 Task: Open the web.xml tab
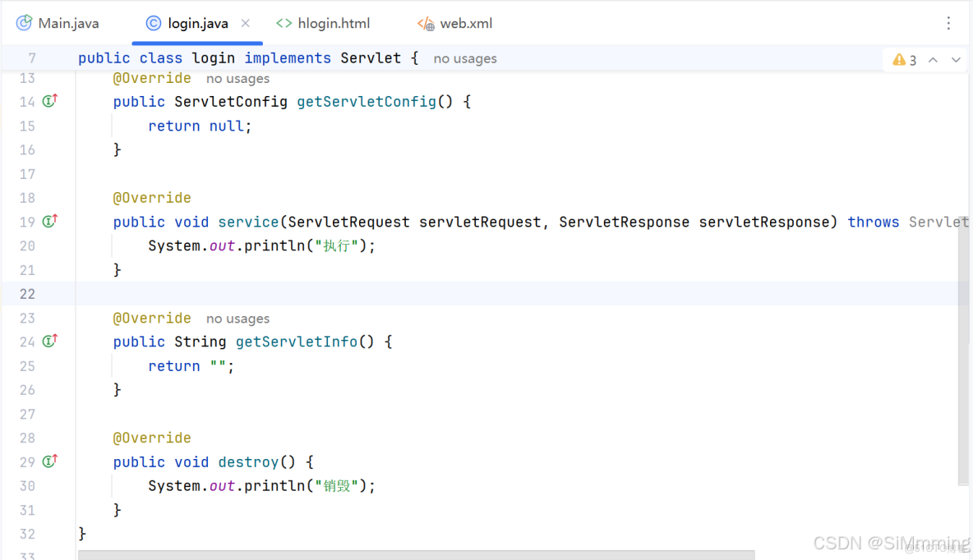464,23
